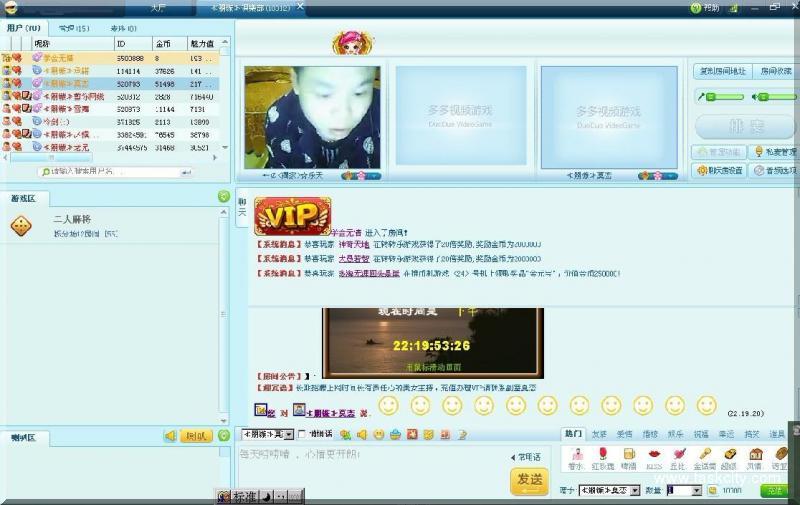Click the cartoon girl avatar above the video
The width and height of the screenshot is (800, 505).
click(x=352, y=43)
